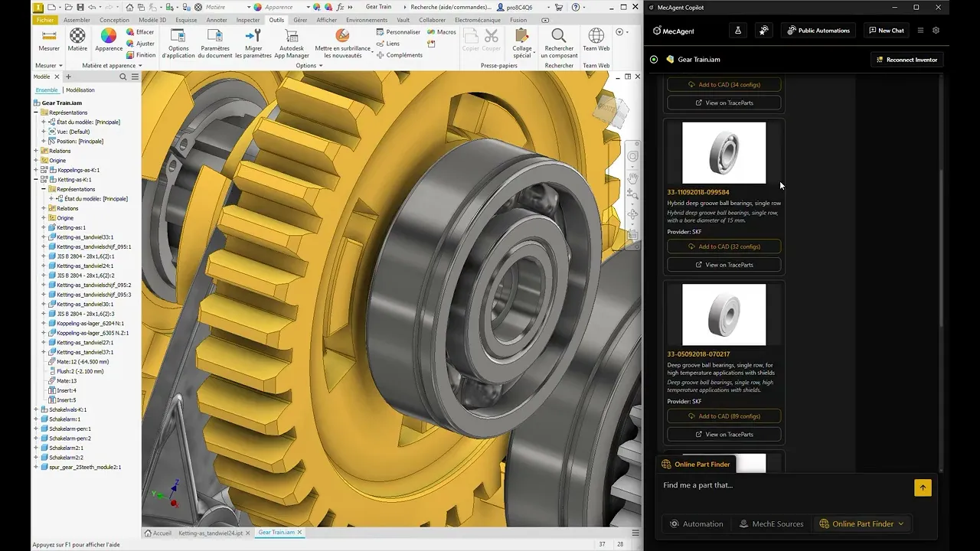Viewport: 980px width, 551px height.
Task: Click the Find me a part input field
Action: click(785, 485)
